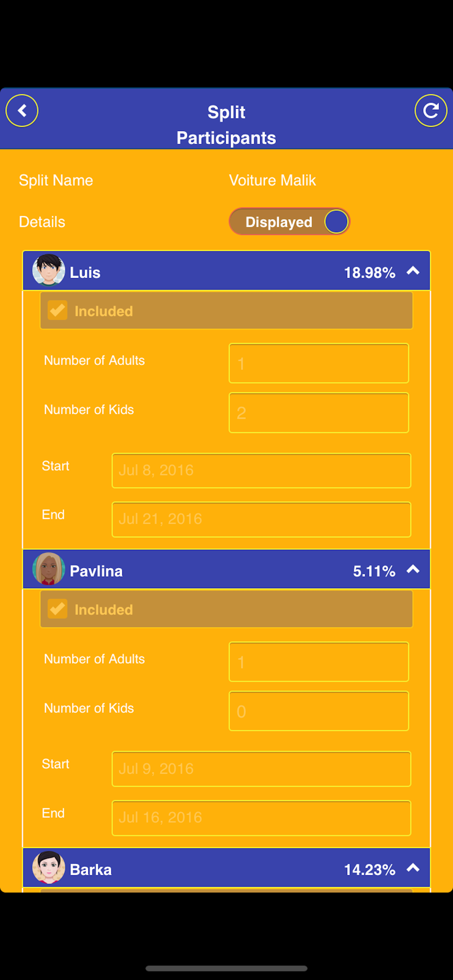453x980 pixels.
Task: Uncheck Included checkbox for Luis
Action: click(x=57, y=311)
